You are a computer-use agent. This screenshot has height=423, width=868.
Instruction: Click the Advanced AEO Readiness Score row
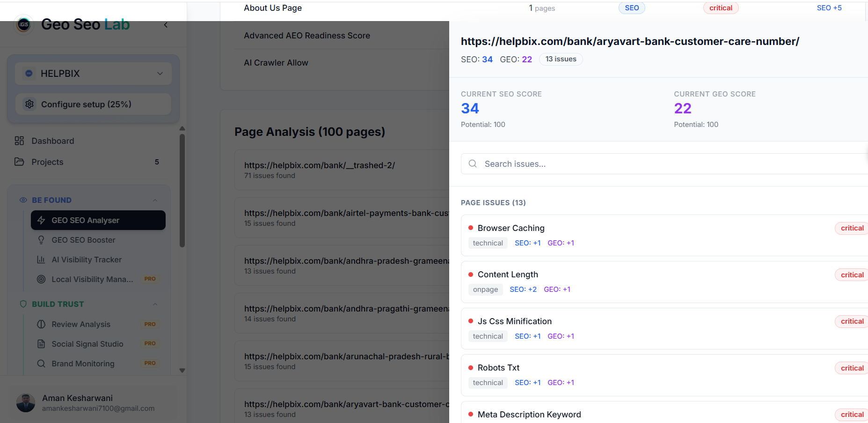tap(342, 36)
